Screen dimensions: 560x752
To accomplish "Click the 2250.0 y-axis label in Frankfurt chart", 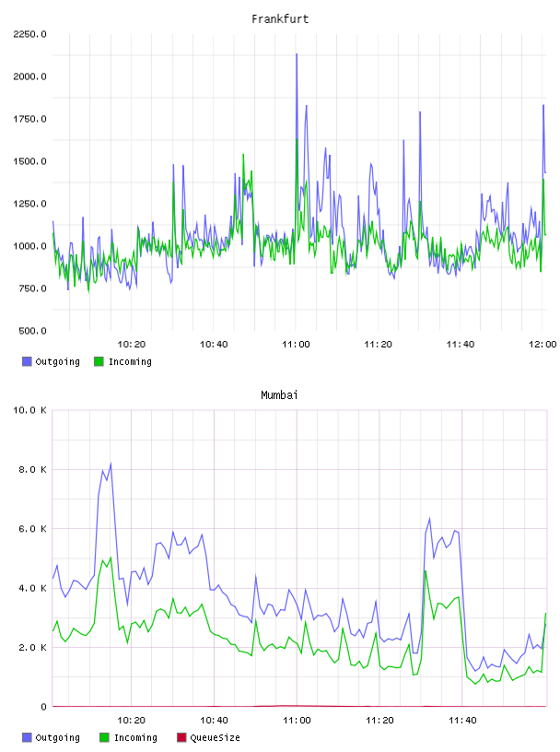I will 29,34.
